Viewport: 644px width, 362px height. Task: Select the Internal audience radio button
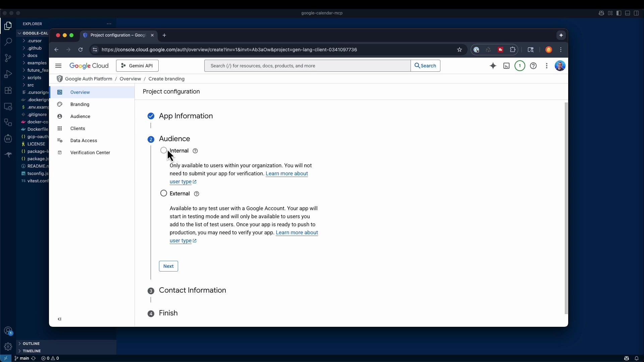[163, 150]
